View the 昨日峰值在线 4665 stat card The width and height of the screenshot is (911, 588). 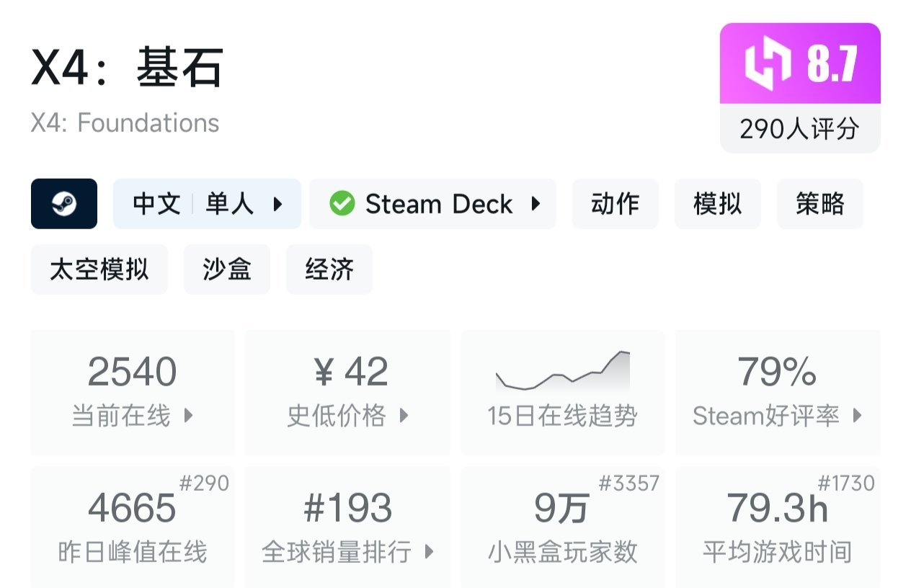133,526
